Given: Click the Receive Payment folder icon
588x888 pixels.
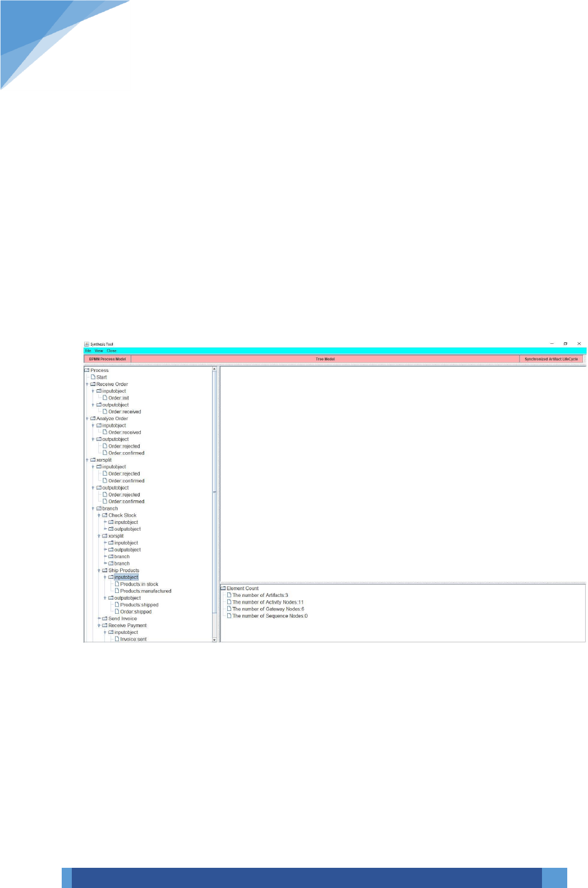Looking at the screenshot, I should (105, 625).
